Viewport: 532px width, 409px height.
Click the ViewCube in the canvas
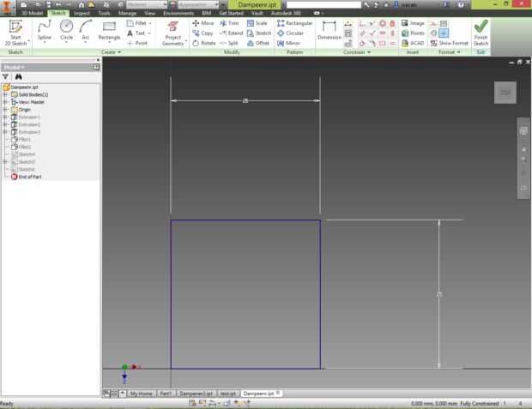(x=505, y=93)
